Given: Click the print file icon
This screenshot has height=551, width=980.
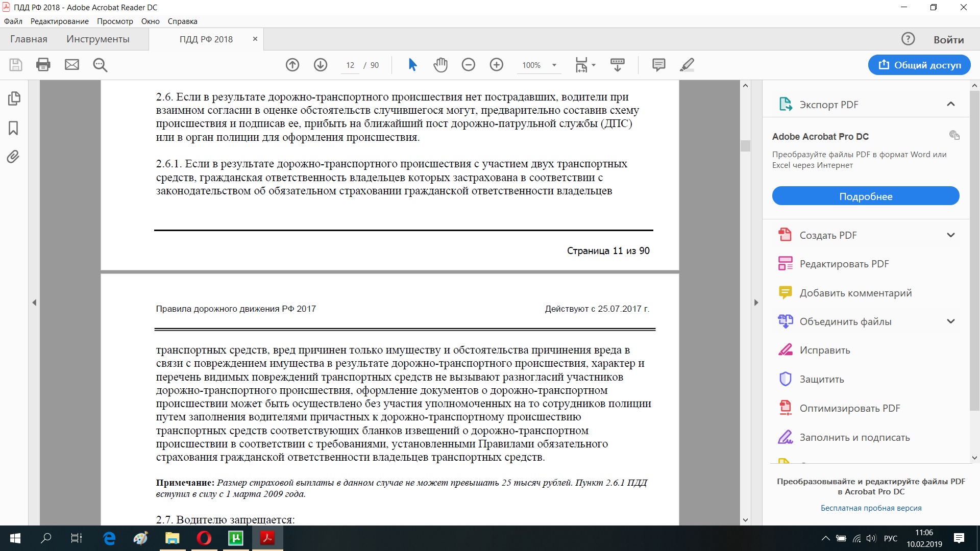Looking at the screenshot, I should point(43,65).
